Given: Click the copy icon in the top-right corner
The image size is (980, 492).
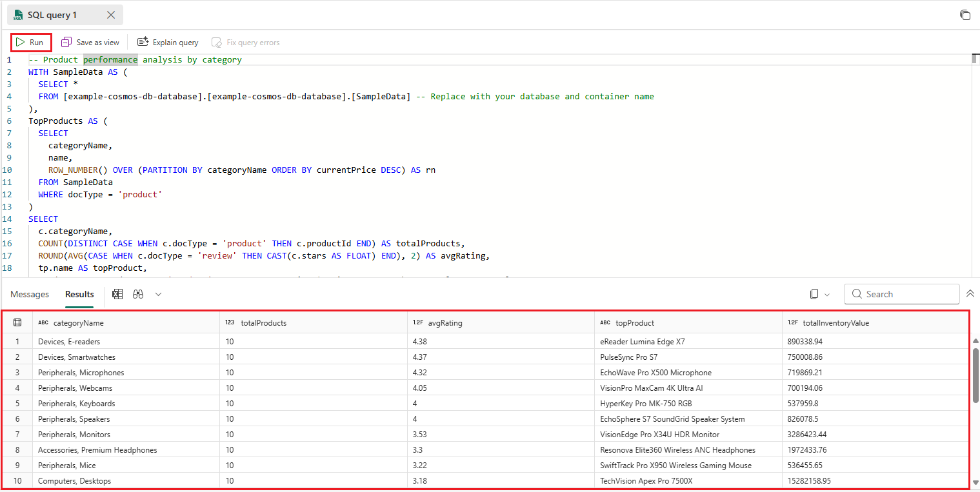Looking at the screenshot, I should [965, 14].
